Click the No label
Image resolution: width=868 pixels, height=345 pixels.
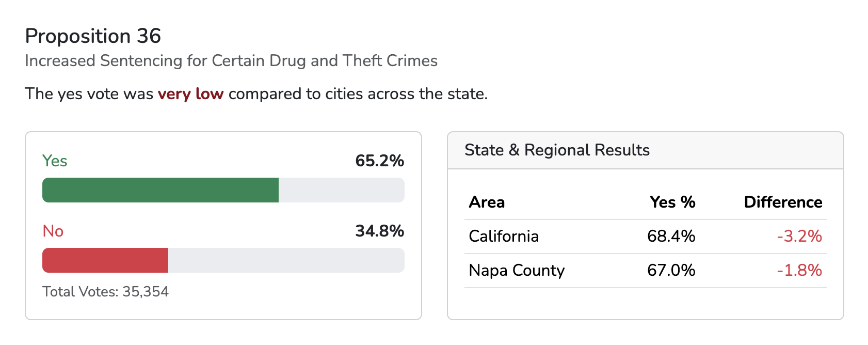pyautogui.click(x=53, y=231)
